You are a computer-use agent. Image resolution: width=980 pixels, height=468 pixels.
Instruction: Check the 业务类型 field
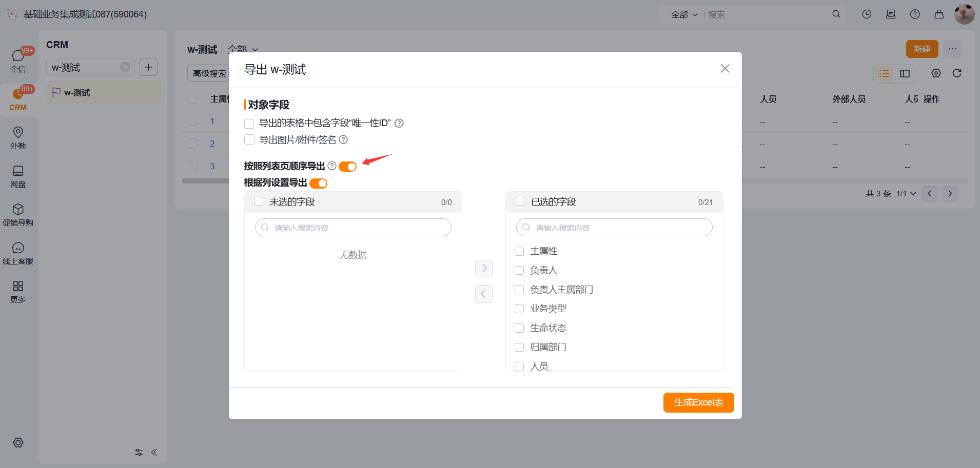pyautogui.click(x=519, y=309)
